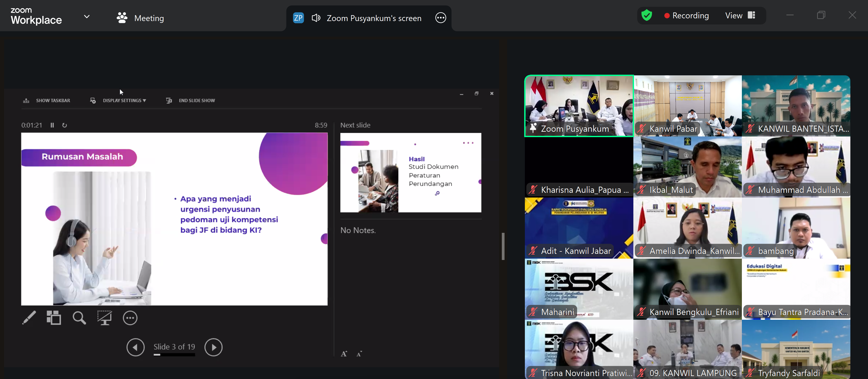Open the See All Slides navigator
Screen dimensions: 868x379
tap(54, 318)
